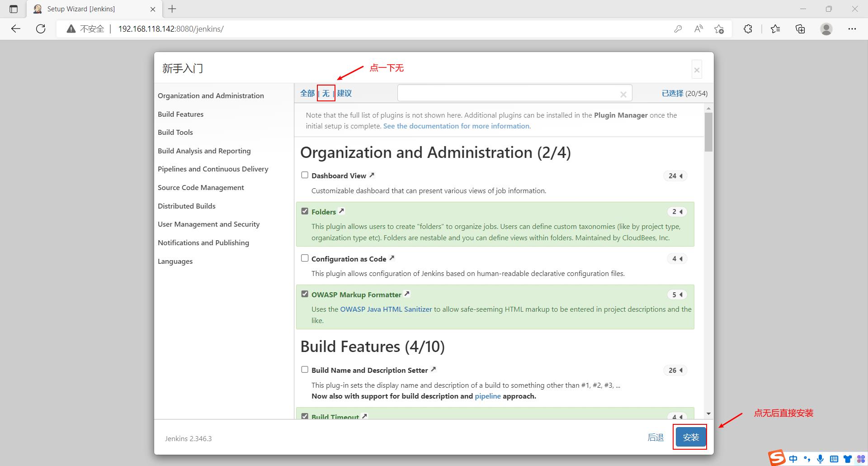868x466 pixels.
Task: Select Organization and Administration category
Action: (x=211, y=95)
